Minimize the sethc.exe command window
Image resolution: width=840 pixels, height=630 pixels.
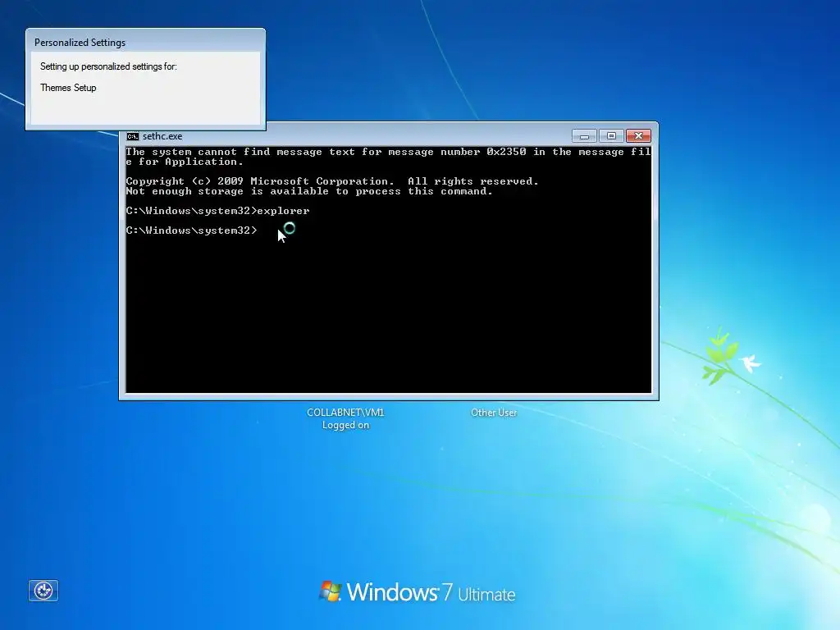(x=584, y=136)
